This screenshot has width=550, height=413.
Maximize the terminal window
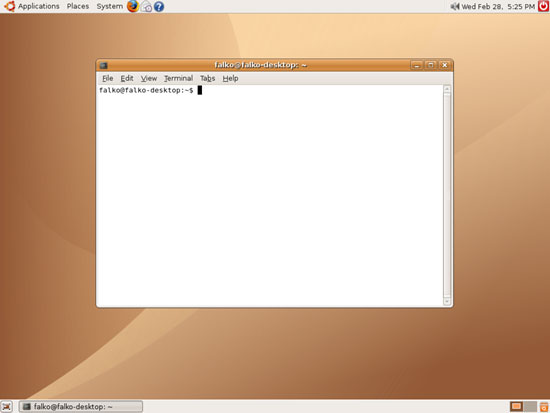pos(430,65)
